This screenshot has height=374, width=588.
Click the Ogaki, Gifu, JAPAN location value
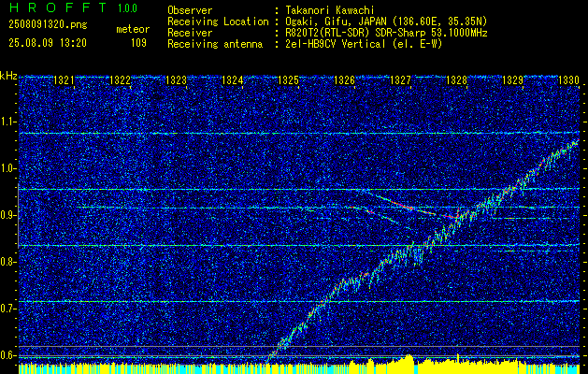(386, 22)
